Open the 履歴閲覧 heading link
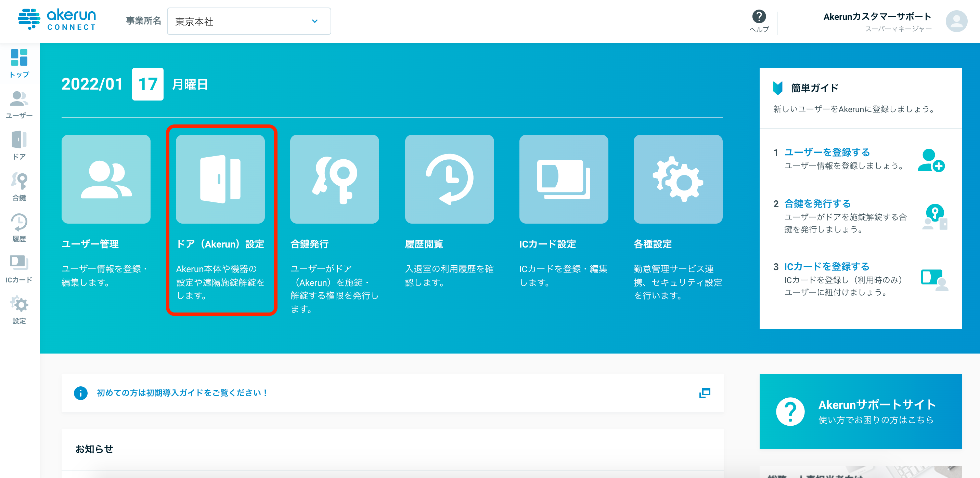The image size is (980, 478). [424, 244]
